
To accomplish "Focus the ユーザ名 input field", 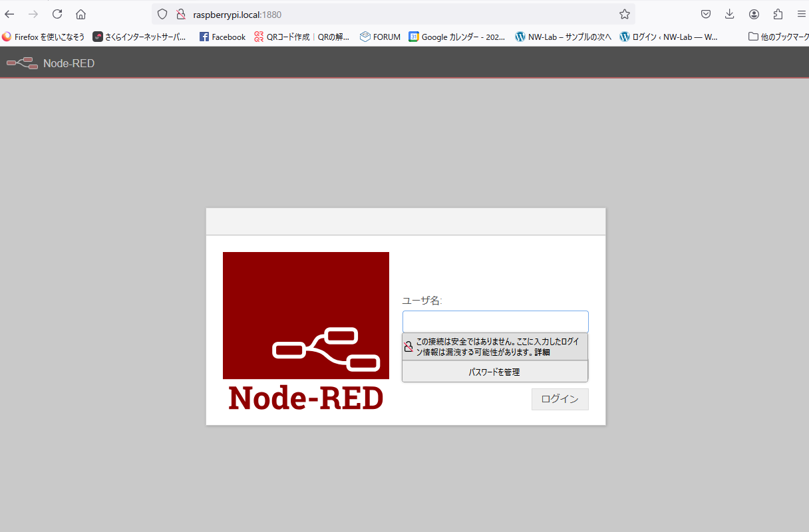I will 495,321.
